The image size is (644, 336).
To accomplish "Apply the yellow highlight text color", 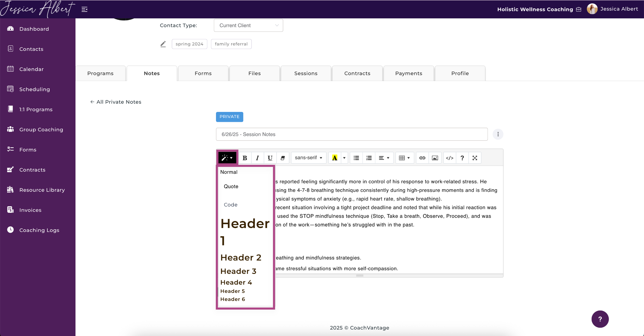I will (335, 158).
